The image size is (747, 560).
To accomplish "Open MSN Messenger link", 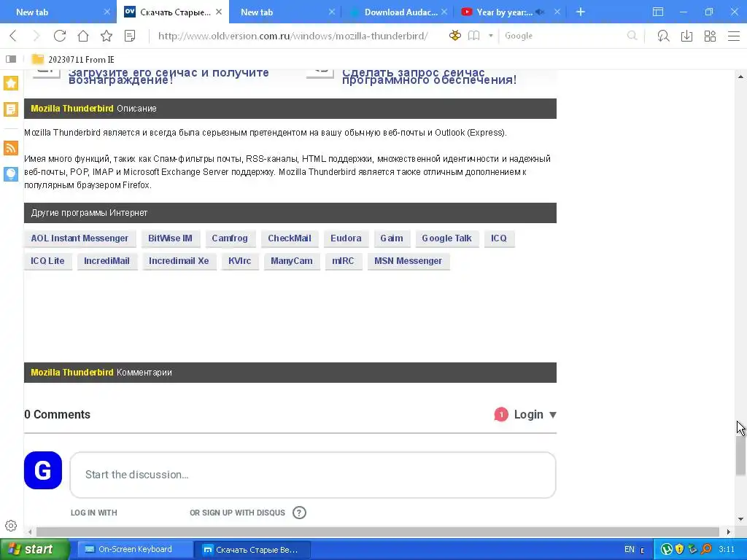I will click(408, 261).
